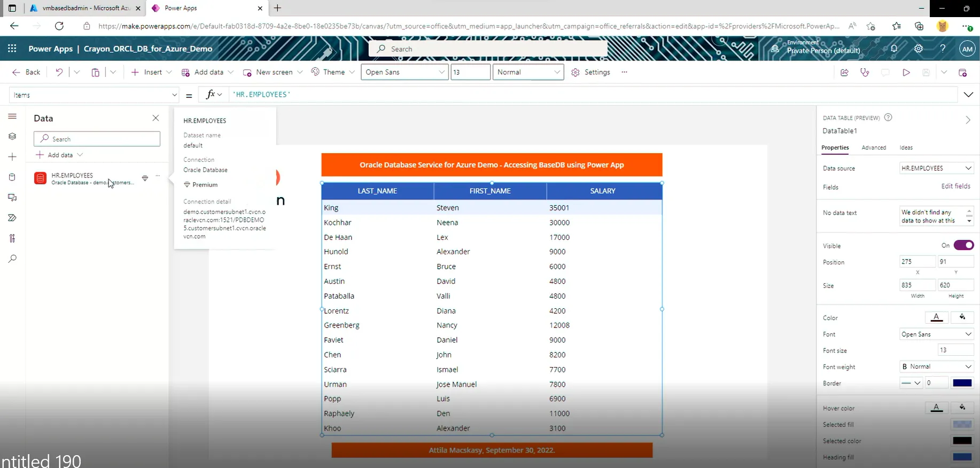Open the Power Apps app launcher grid
980x468 pixels.
coord(12,49)
